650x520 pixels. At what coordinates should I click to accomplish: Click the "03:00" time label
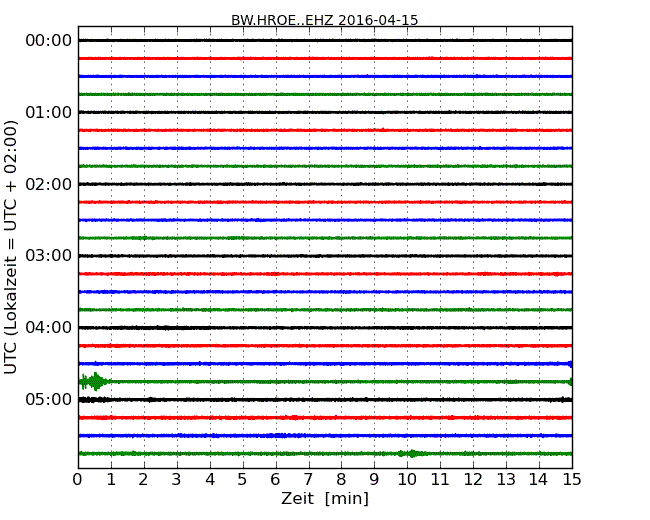coord(49,255)
